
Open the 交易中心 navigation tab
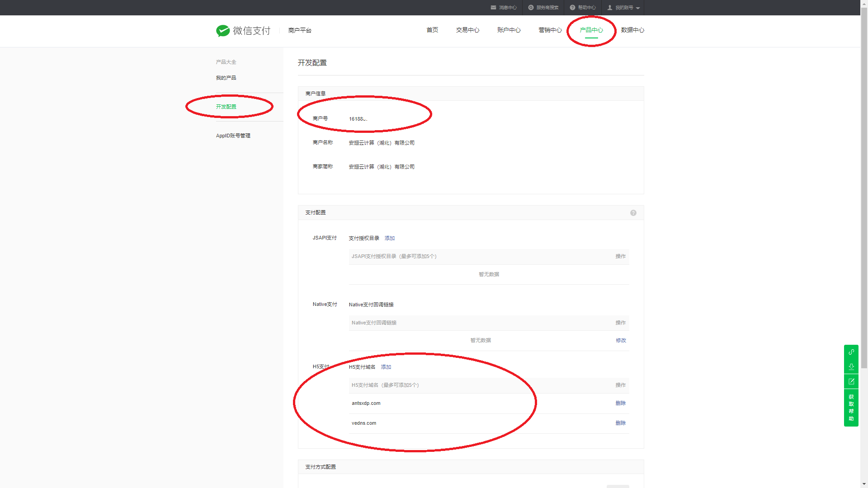click(467, 30)
